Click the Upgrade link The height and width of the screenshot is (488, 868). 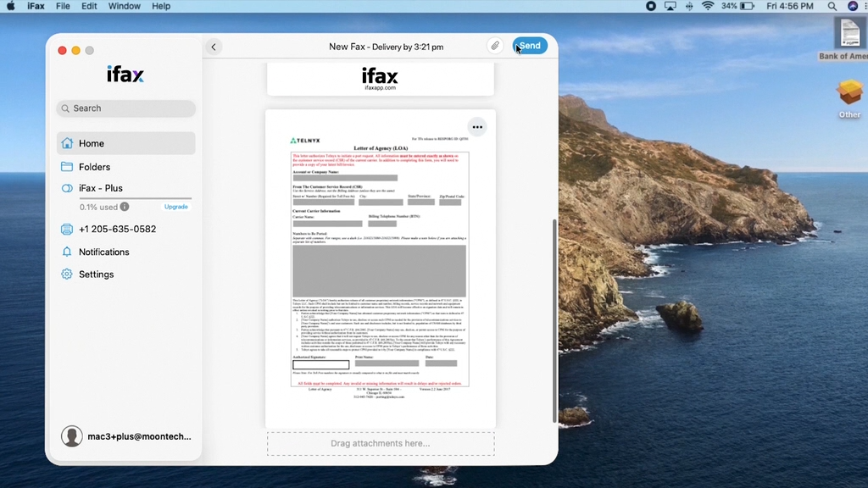[x=176, y=207]
